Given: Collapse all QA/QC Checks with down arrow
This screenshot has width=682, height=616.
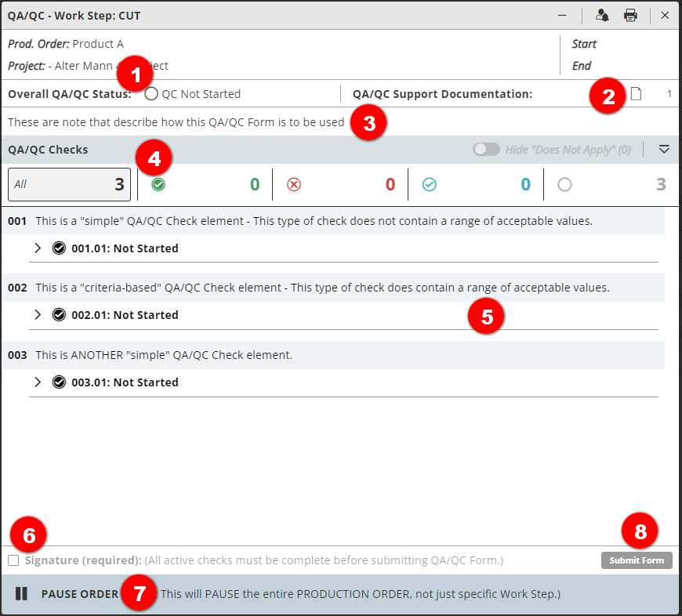Looking at the screenshot, I should click(x=664, y=149).
